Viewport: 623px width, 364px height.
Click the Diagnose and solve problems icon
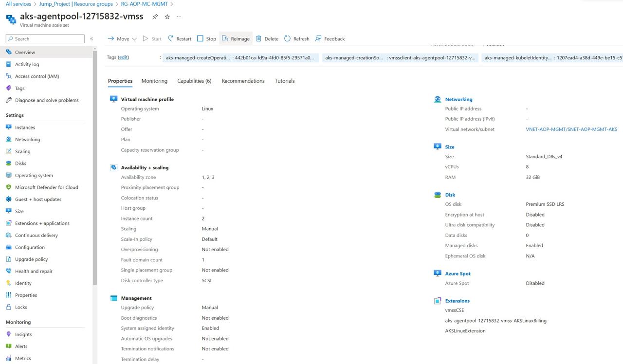click(9, 100)
